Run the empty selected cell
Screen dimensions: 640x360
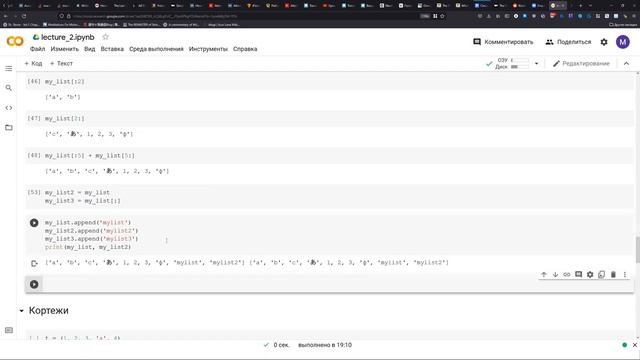[34, 284]
